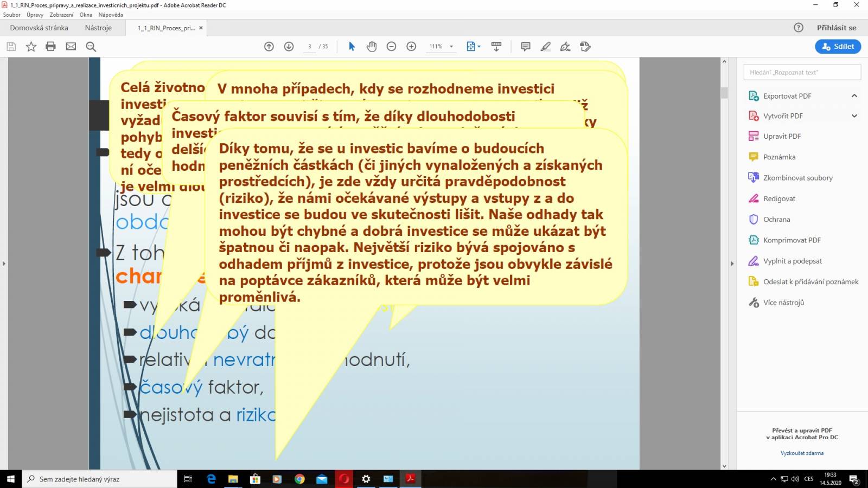
Task: Click the Hledání Rozpoznat text search field
Action: coord(802,72)
